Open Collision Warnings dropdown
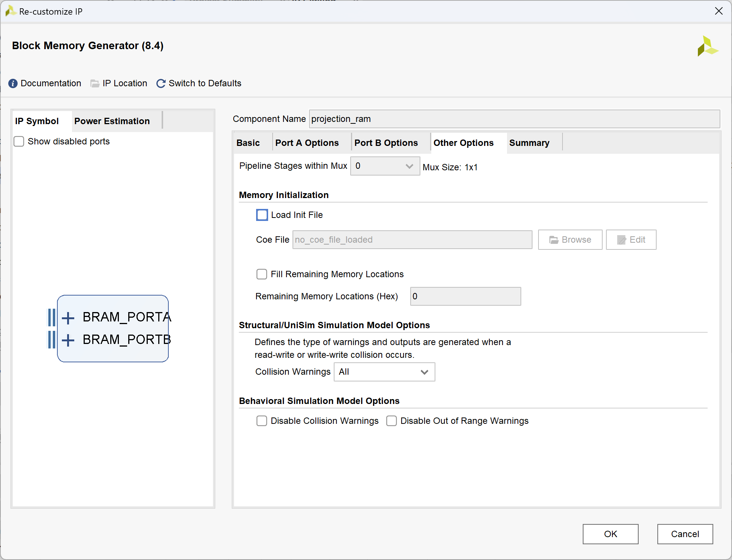Viewport: 732px width, 560px height. pyautogui.click(x=384, y=372)
